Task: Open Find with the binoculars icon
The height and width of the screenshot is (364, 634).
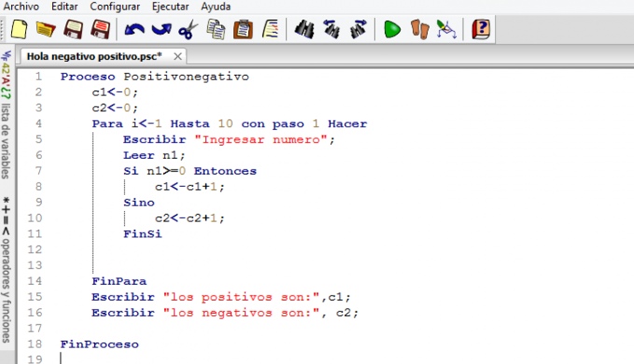Action: click(x=304, y=30)
